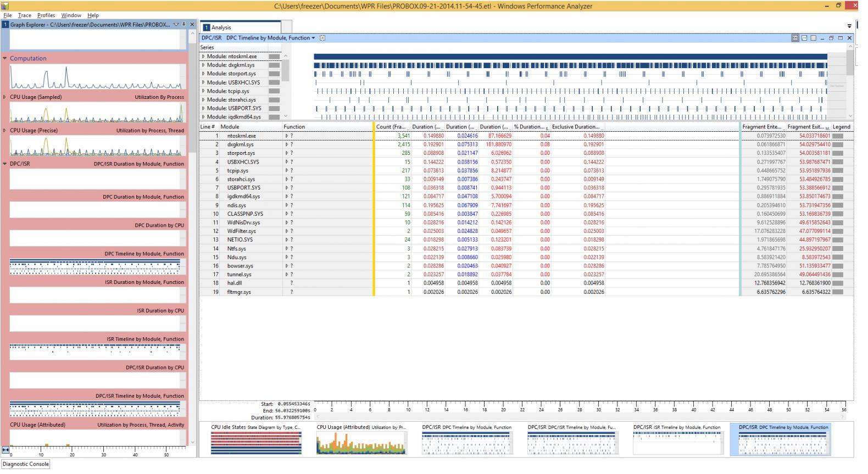
Task: Collapse the DPC/ISR graph group
Action: (x=5, y=164)
